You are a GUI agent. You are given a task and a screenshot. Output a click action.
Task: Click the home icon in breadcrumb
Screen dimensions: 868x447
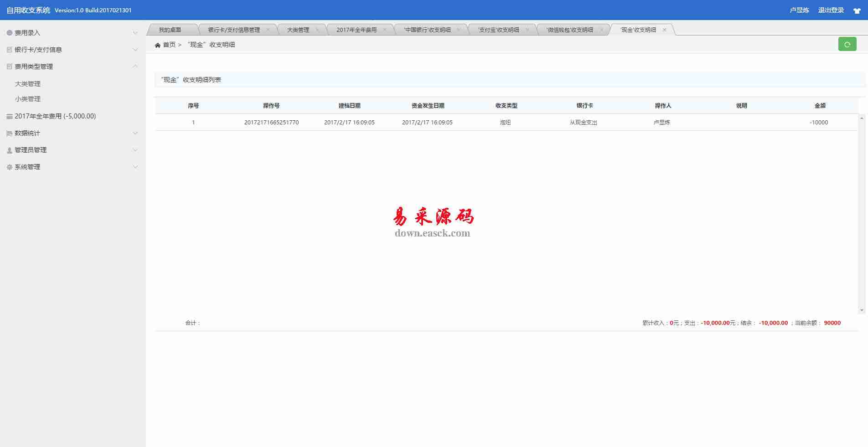[x=158, y=45]
